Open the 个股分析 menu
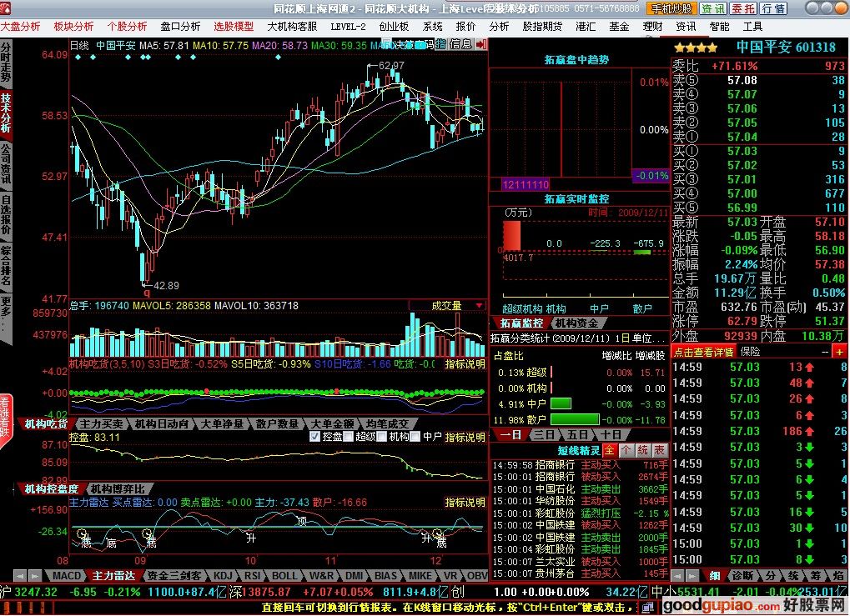850x616 pixels. tap(127, 27)
